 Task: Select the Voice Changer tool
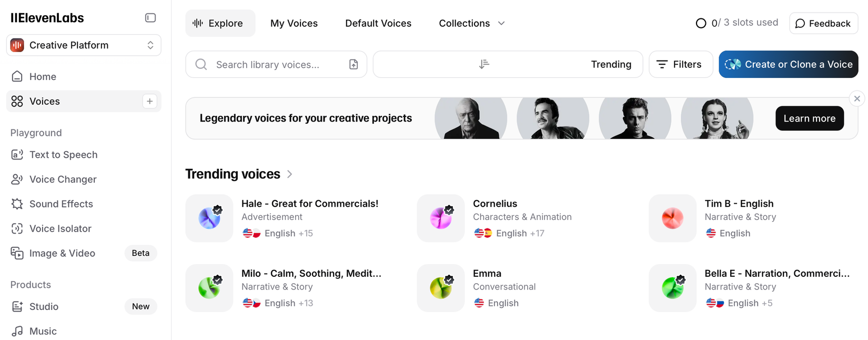(x=63, y=179)
